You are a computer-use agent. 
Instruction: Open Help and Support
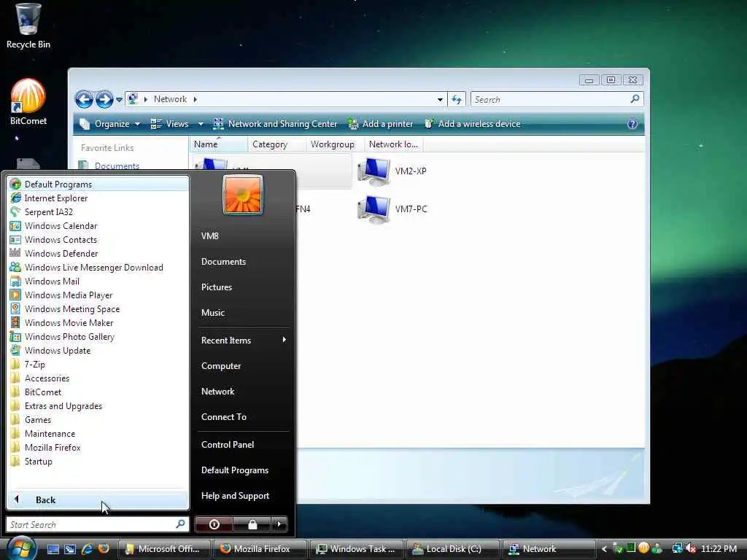(x=242, y=496)
